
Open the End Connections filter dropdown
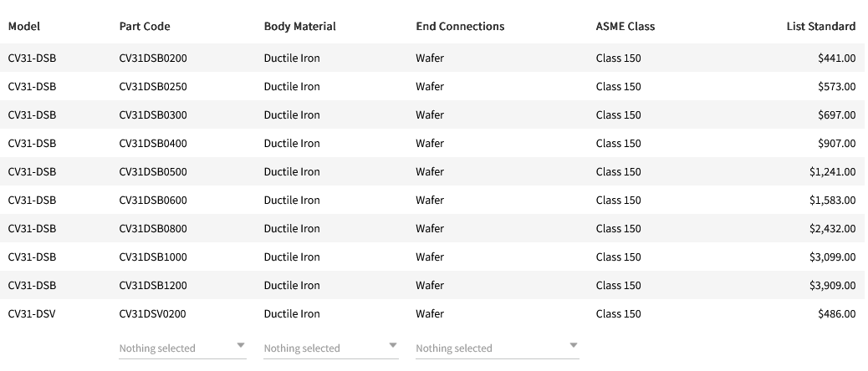[x=497, y=348]
